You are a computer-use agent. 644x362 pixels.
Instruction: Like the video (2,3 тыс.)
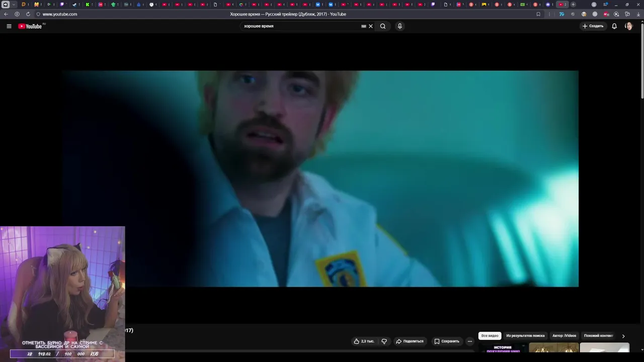(364, 341)
